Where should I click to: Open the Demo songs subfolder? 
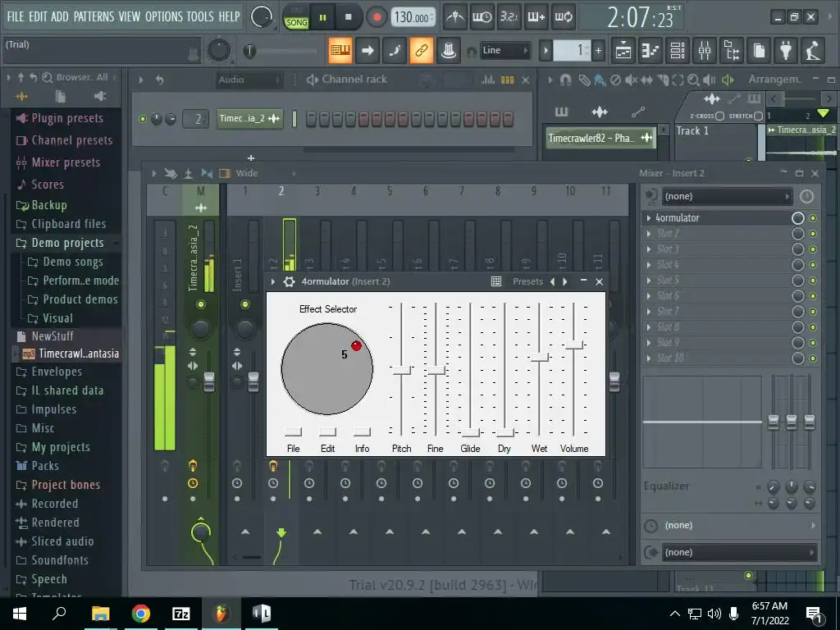click(x=73, y=262)
